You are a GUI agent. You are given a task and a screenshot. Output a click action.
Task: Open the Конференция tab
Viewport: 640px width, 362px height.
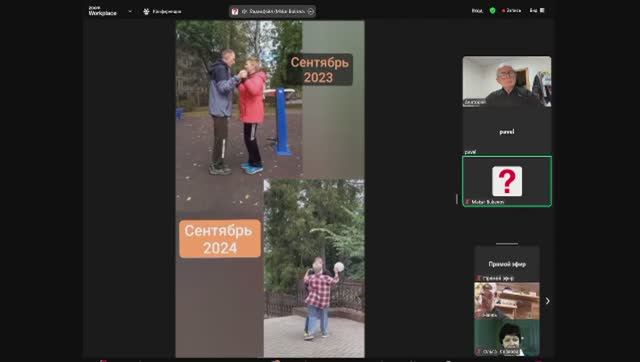(x=162, y=11)
